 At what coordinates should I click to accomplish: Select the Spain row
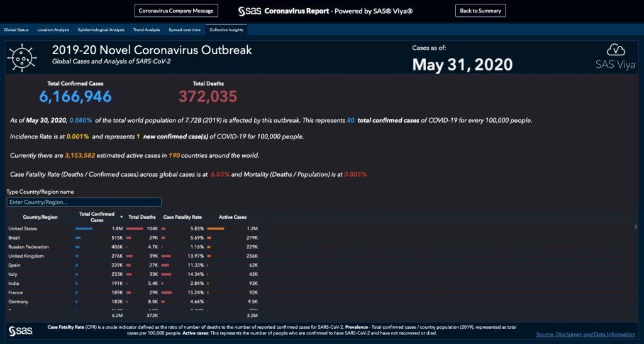point(133,265)
